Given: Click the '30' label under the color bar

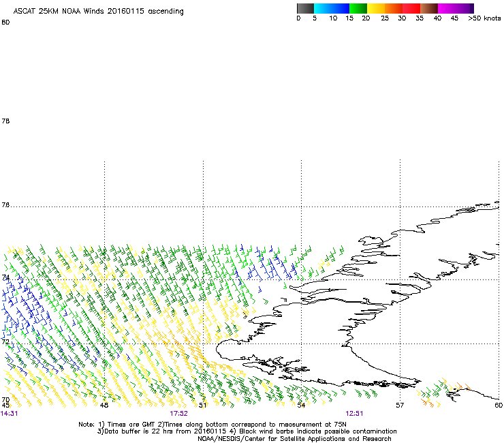Looking at the screenshot, I should (x=402, y=18).
